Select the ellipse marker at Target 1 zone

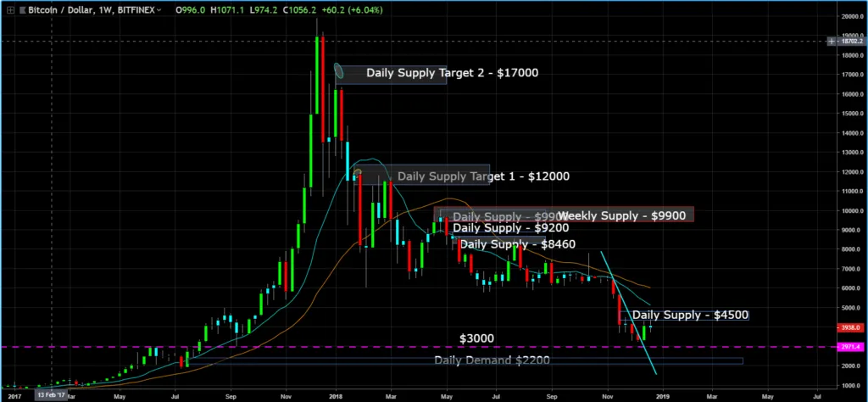click(358, 173)
